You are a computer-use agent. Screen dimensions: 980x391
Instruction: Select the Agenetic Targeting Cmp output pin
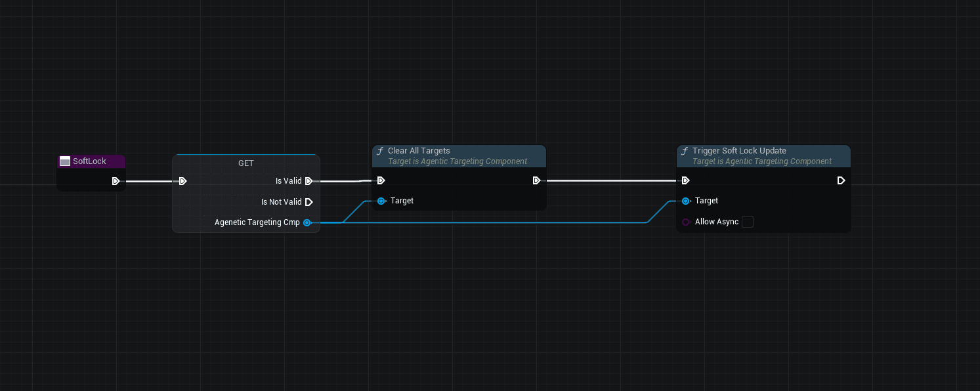click(x=307, y=222)
